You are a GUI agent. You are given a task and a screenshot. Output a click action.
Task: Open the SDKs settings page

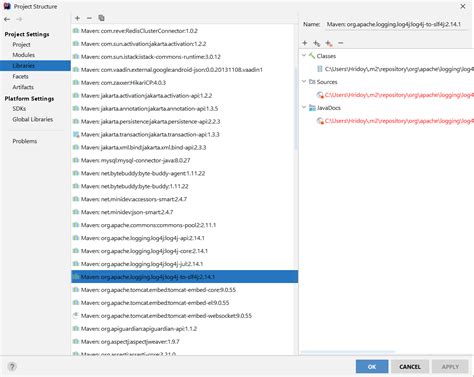click(x=19, y=108)
